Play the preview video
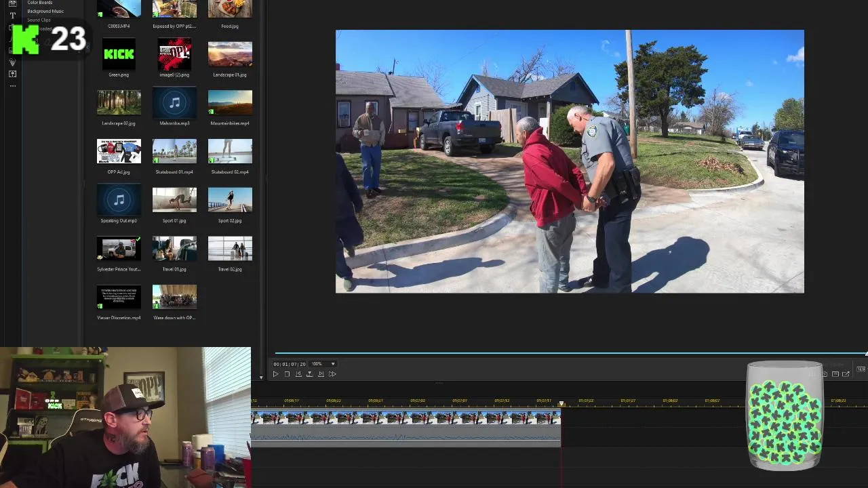This screenshot has height=488, width=868. [275, 374]
